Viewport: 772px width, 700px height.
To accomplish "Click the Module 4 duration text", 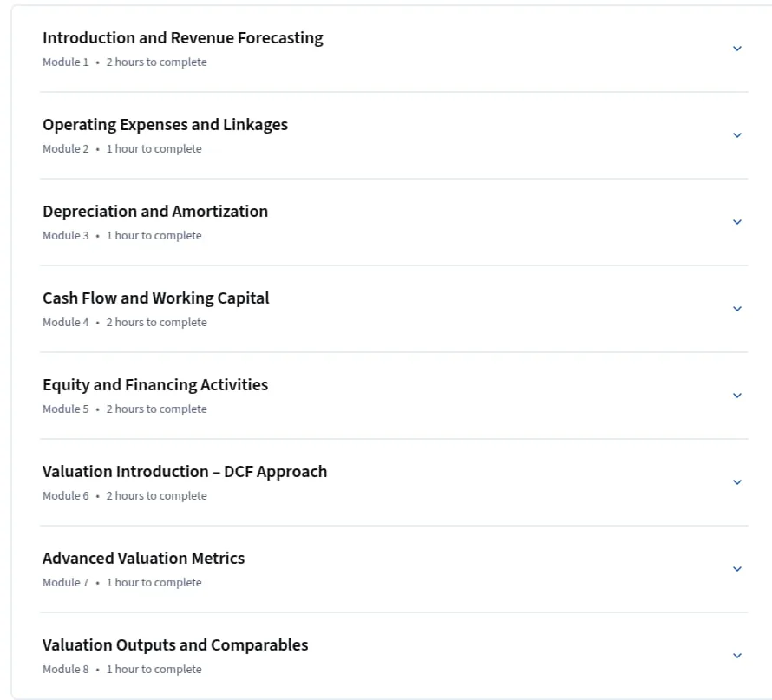I will coord(156,322).
